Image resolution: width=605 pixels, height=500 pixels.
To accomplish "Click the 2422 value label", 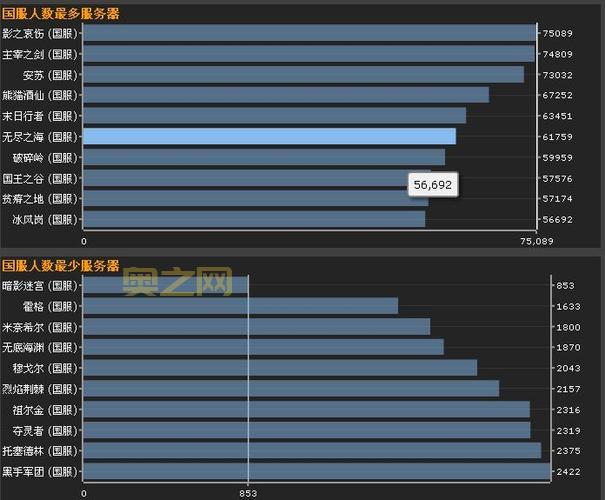I will 568,471.
